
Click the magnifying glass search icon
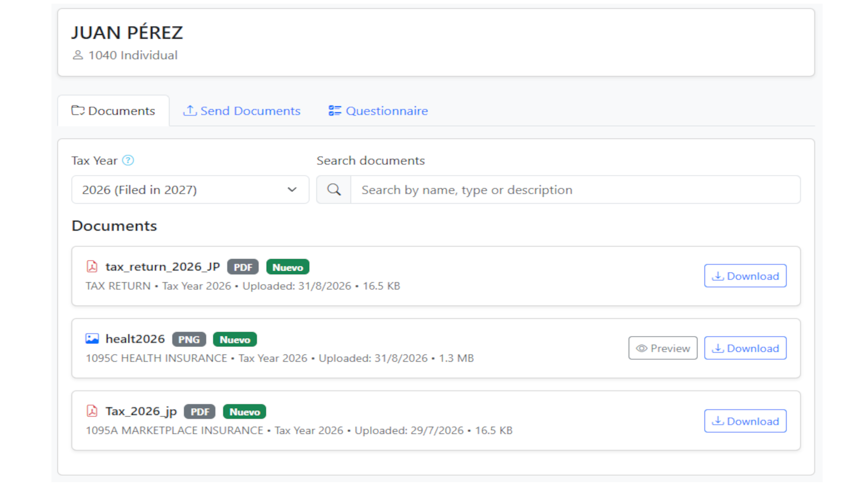click(x=334, y=190)
